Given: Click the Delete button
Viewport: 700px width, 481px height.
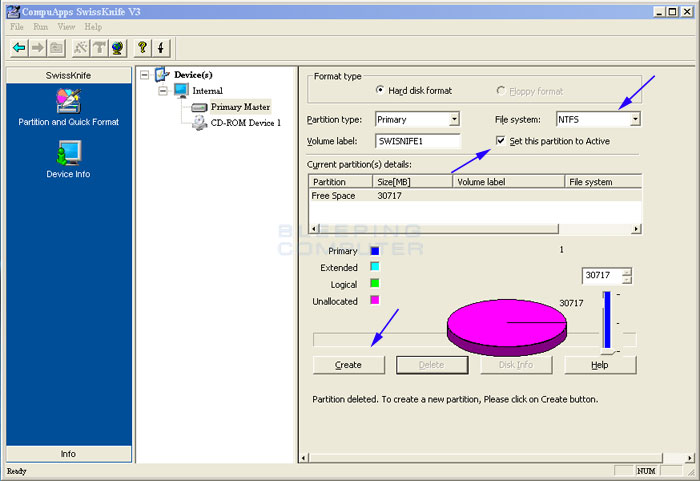Looking at the screenshot, I should tap(432, 365).
